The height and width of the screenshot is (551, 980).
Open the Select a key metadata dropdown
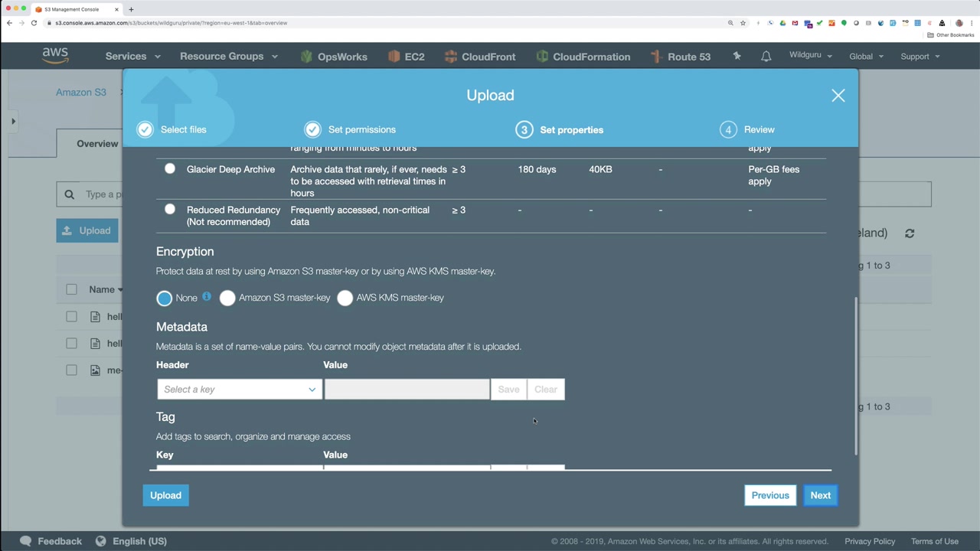(x=240, y=390)
